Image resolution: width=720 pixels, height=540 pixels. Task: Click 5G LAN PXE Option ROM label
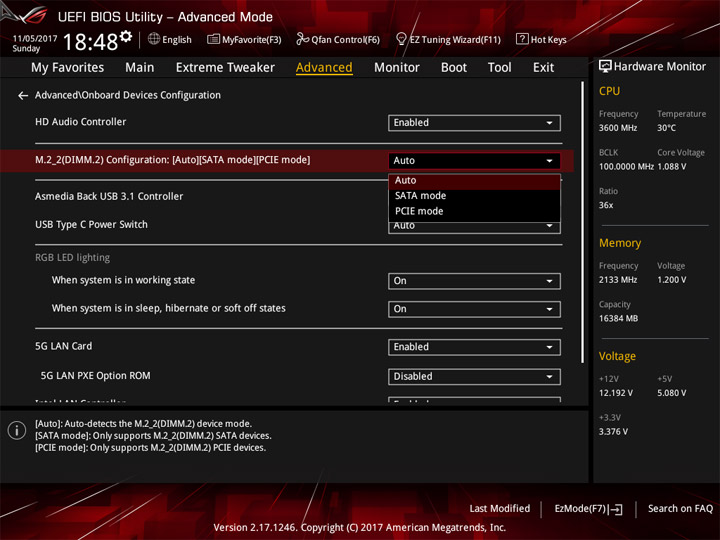[96, 376]
